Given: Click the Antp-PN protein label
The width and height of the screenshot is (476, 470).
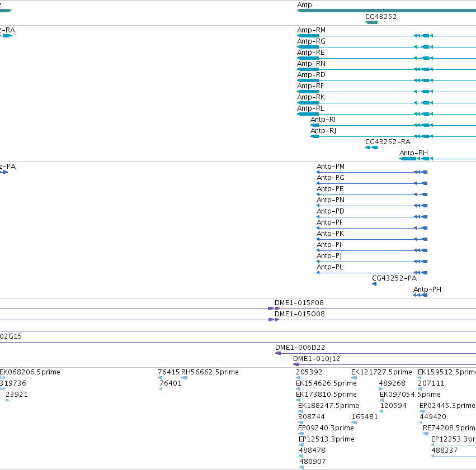Looking at the screenshot, I should 331,200.
